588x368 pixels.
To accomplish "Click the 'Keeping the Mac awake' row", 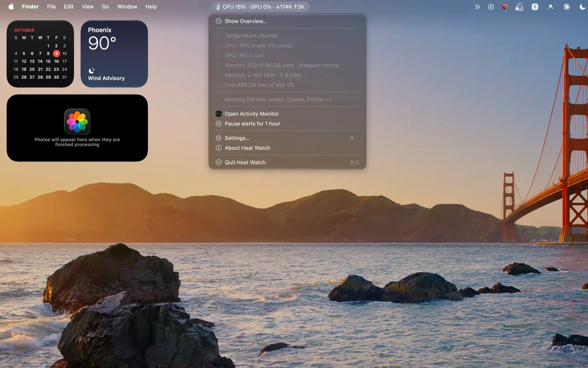I will (x=287, y=99).
